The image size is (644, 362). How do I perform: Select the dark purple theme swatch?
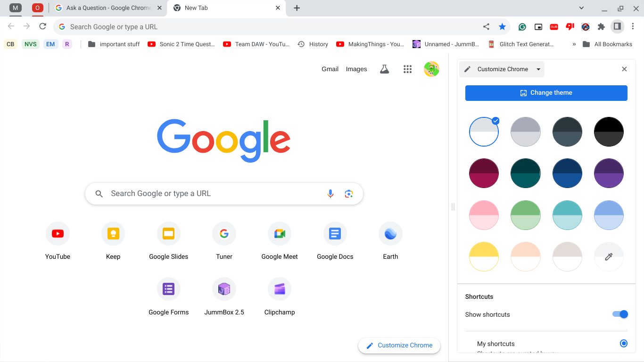pyautogui.click(x=609, y=173)
